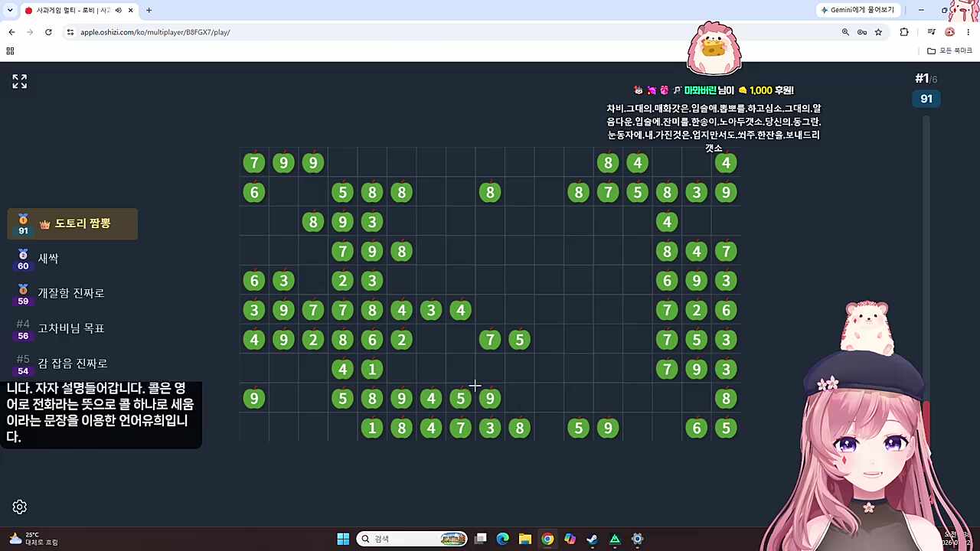Click the #1 rank indicator
Screen dimensions: 980x551
pos(926,79)
